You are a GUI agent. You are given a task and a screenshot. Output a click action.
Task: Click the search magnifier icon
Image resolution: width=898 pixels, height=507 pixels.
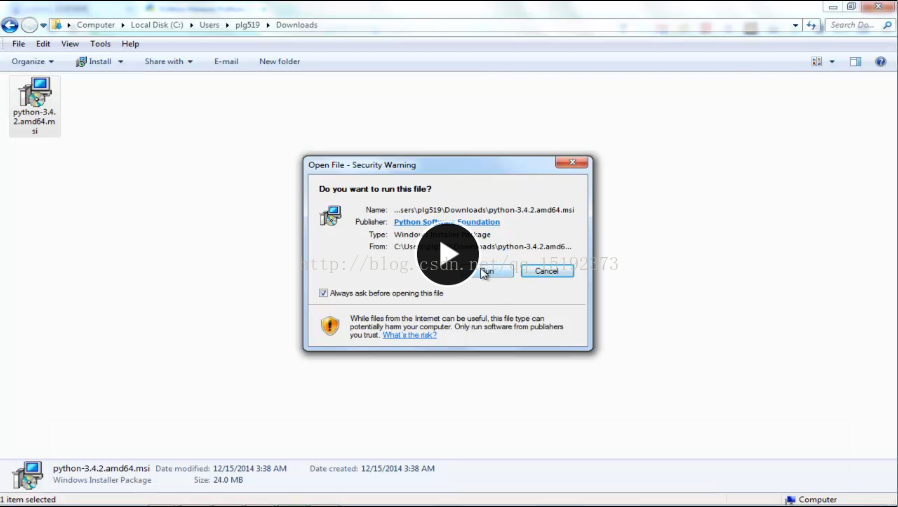(x=887, y=25)
